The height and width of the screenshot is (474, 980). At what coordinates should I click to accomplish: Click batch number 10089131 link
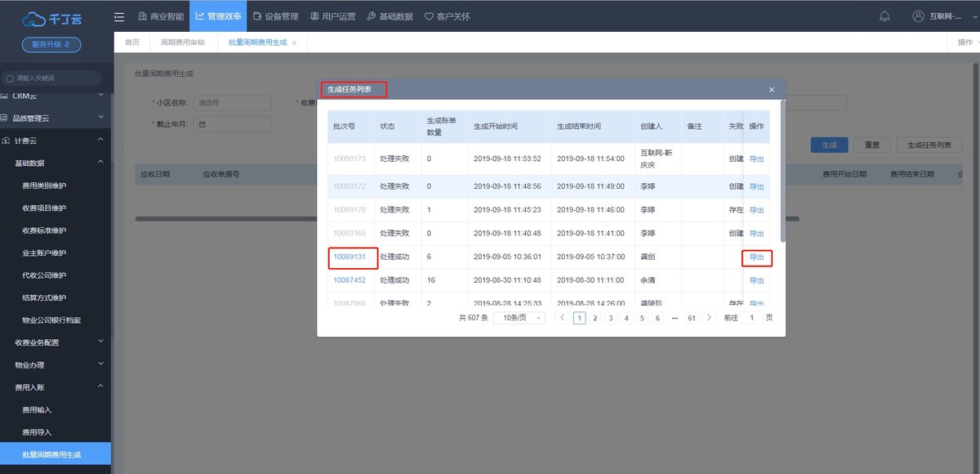pos(349,257)
